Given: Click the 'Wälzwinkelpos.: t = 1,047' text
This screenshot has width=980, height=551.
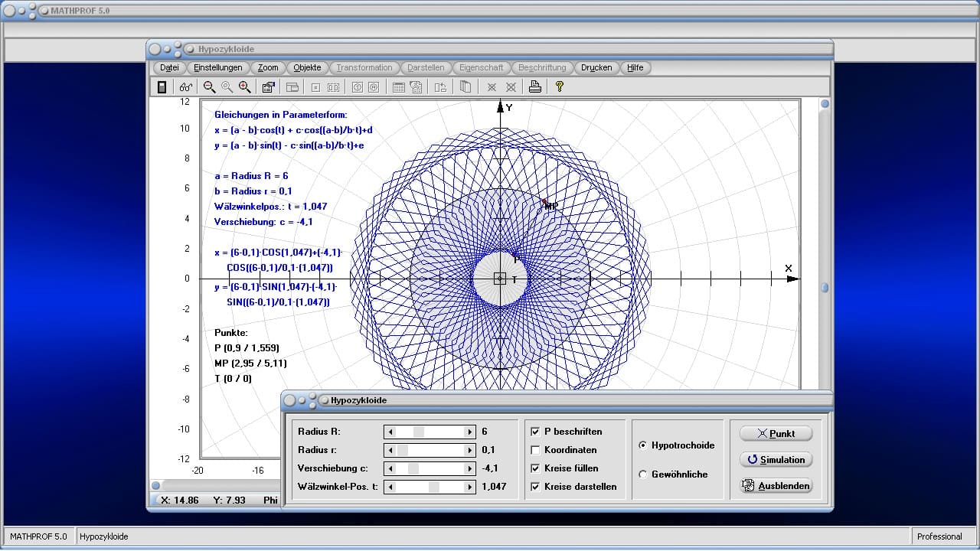Looking at the screenshot, I should [x=271, y=207].
